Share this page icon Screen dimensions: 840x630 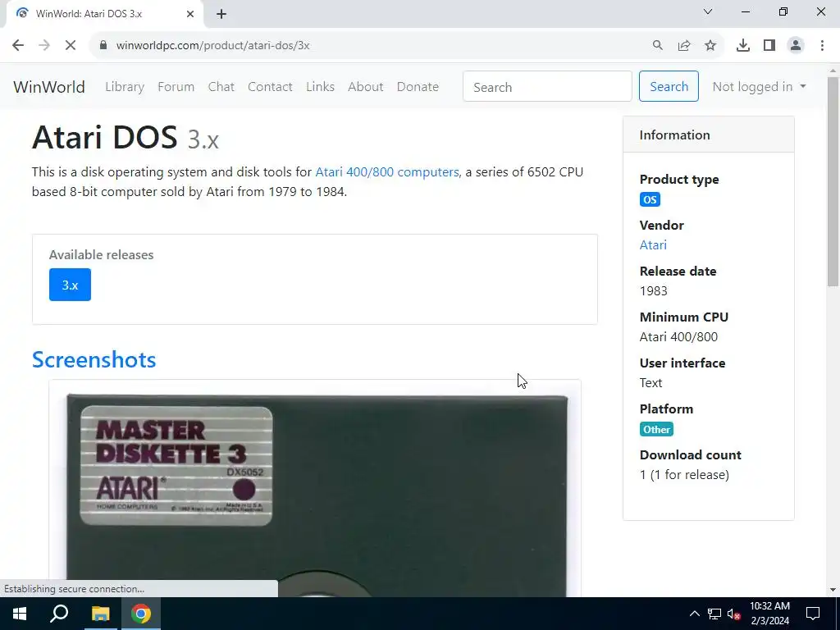pyautogui.click(x=684, y=46)
